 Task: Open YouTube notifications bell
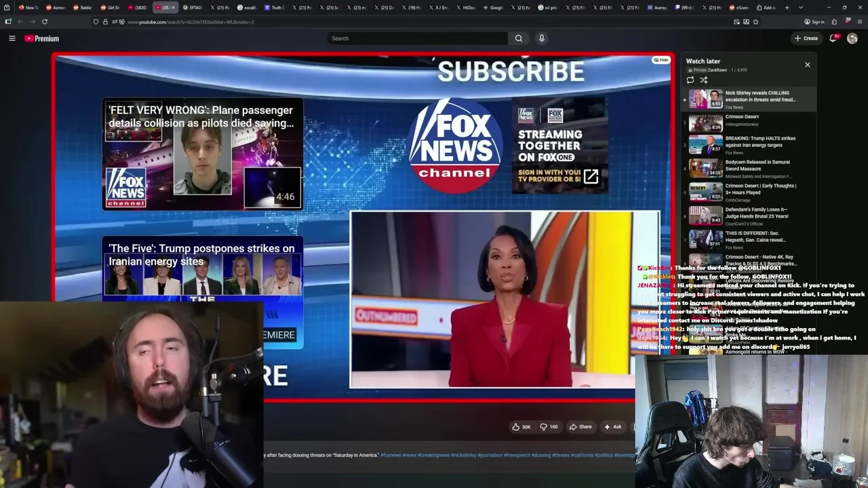click(x=833, y=39)
